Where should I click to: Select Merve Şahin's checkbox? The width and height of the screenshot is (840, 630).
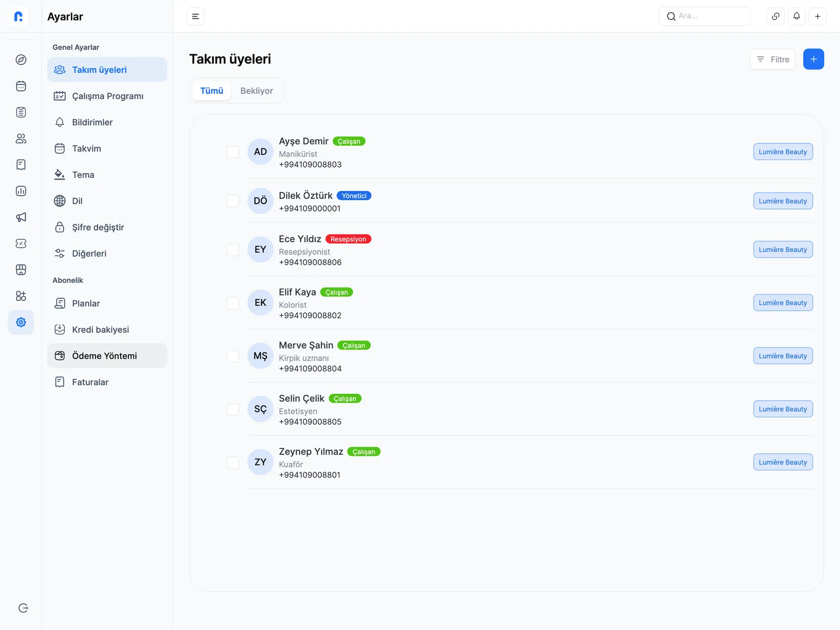pos(233,356)
